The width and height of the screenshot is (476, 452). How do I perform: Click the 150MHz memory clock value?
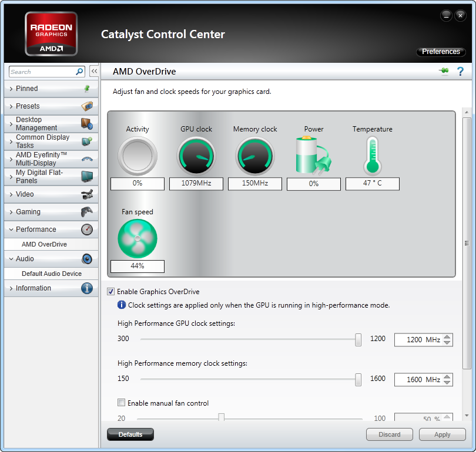(255, 183)
